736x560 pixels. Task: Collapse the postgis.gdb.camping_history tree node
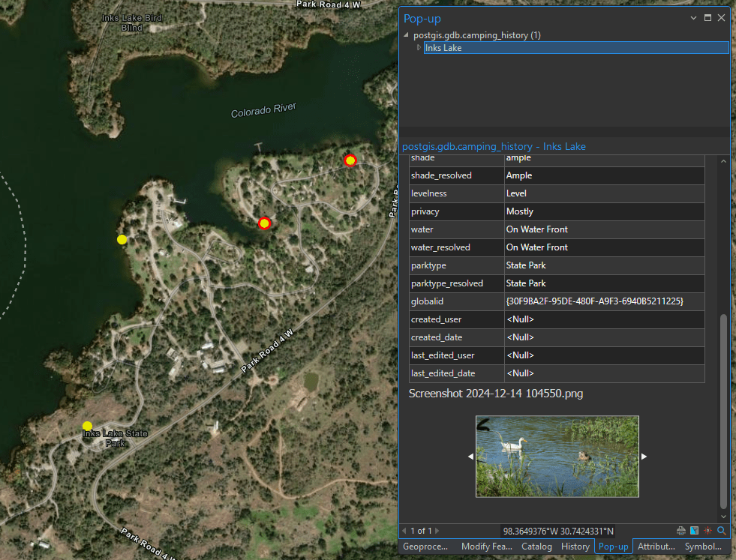(407, 35)
